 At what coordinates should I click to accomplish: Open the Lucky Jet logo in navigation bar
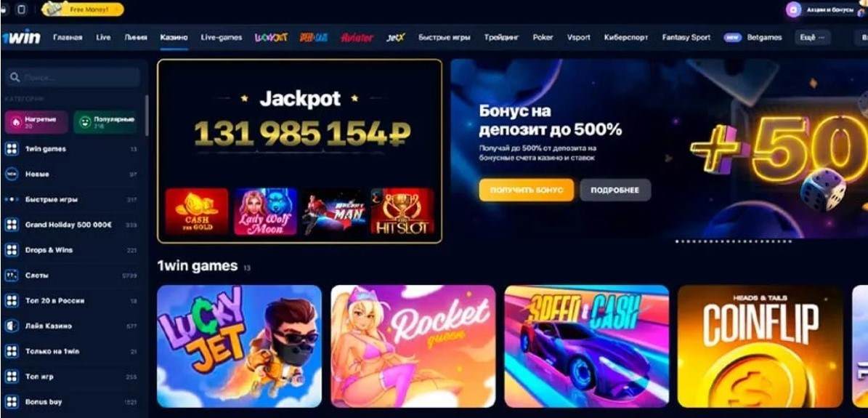[271, 38]
